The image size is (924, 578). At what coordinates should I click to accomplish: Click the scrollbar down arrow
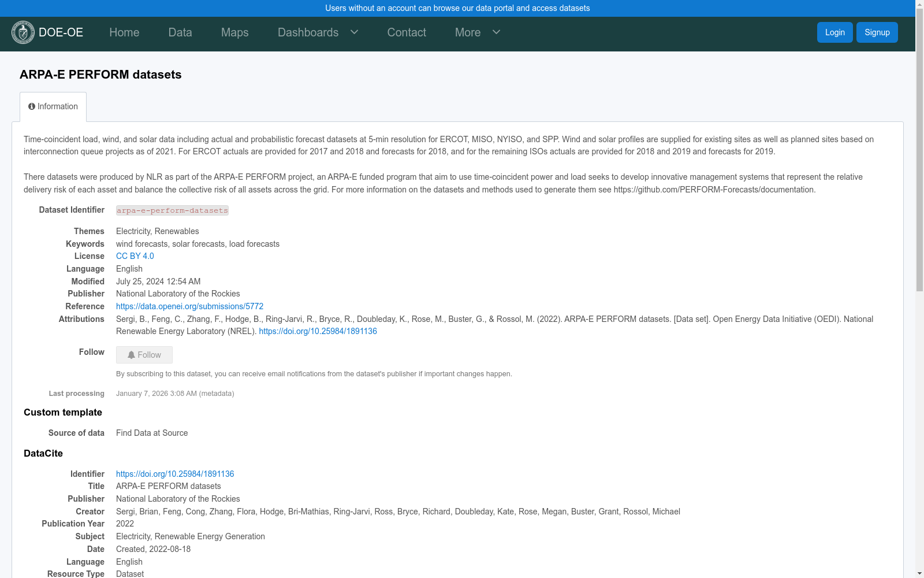coord(919,573)
